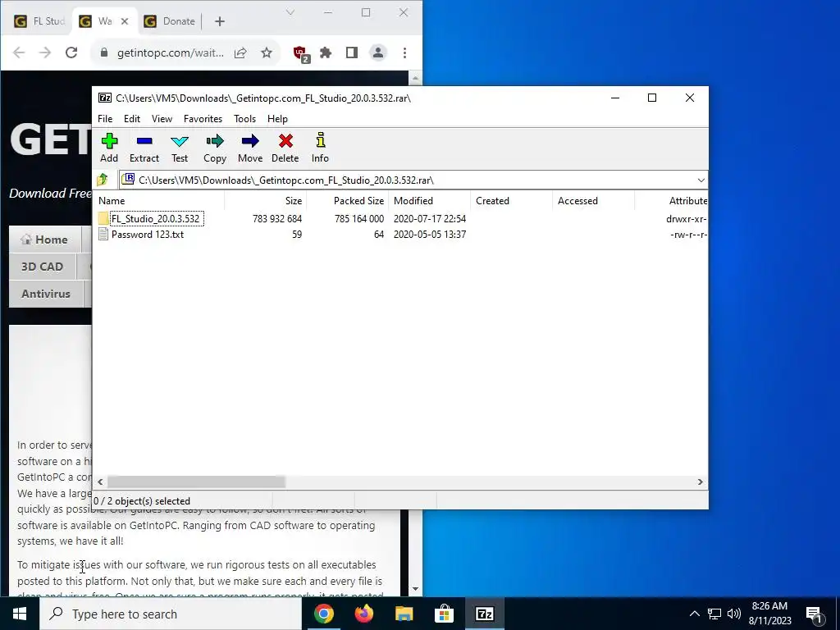Screen dimensions: 840x630
Task: Switch to the Donate Chrome tab
Action: pos(171,21)
